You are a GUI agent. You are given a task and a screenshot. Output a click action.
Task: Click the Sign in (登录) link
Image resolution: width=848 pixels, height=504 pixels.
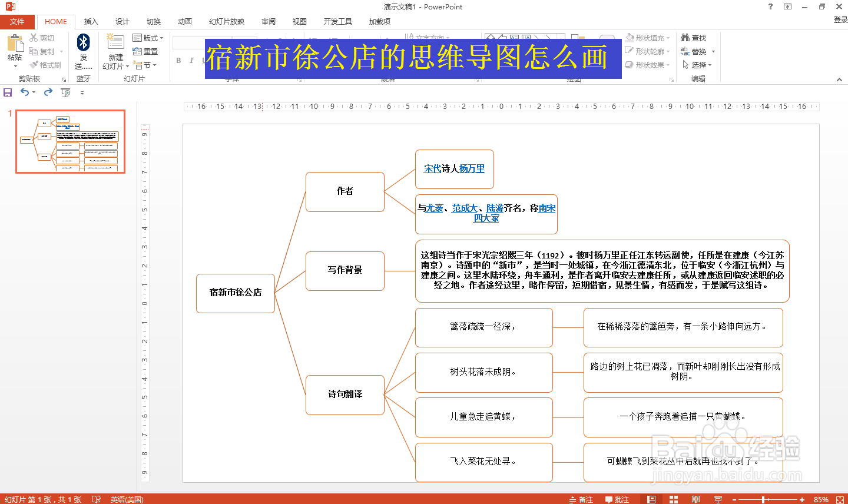coord(840,20)
